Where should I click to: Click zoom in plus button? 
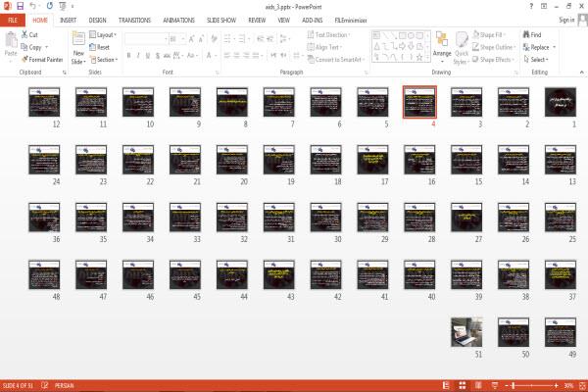pos(556,385)
